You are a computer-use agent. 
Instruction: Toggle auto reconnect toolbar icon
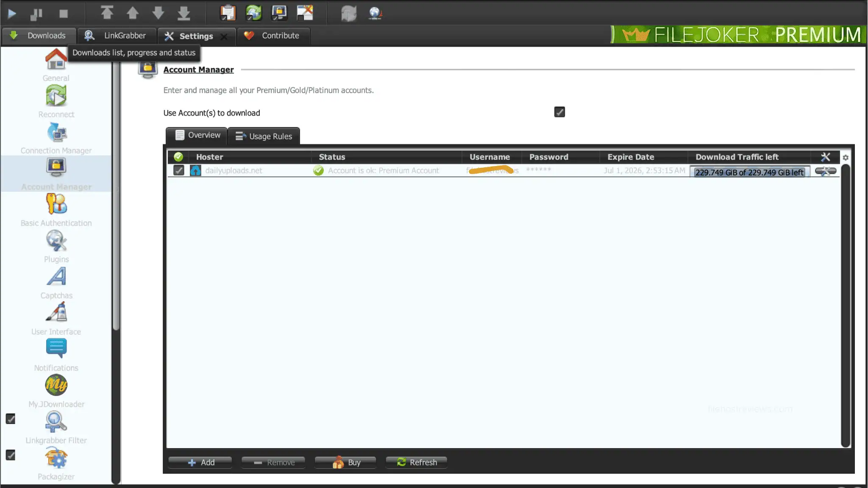[x=253, y=13]
